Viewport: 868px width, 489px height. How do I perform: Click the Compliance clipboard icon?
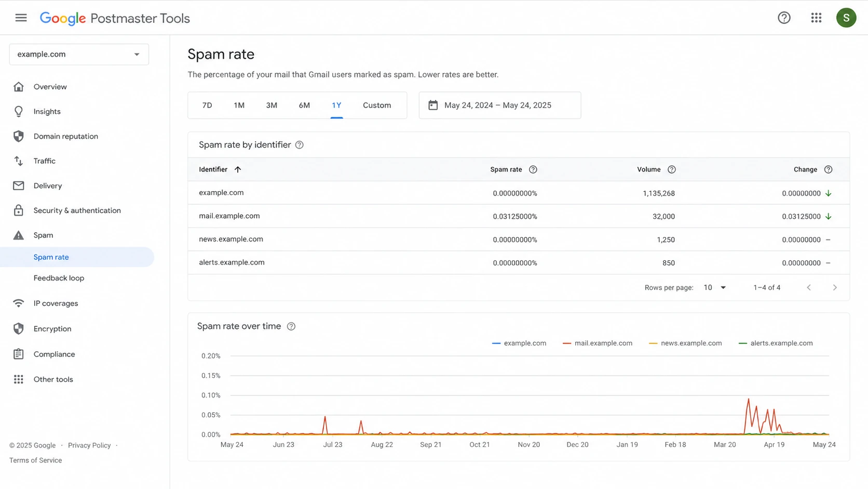19,354
